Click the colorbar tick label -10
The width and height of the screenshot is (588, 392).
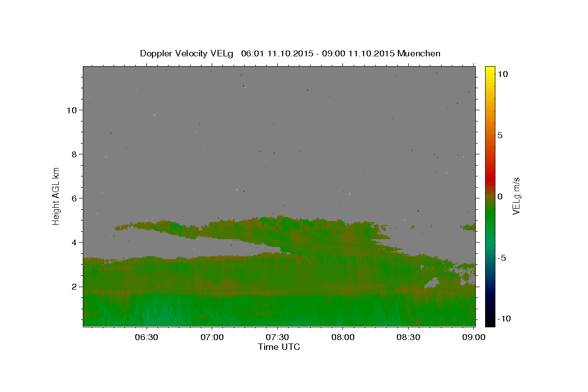(x=503, y=318)
